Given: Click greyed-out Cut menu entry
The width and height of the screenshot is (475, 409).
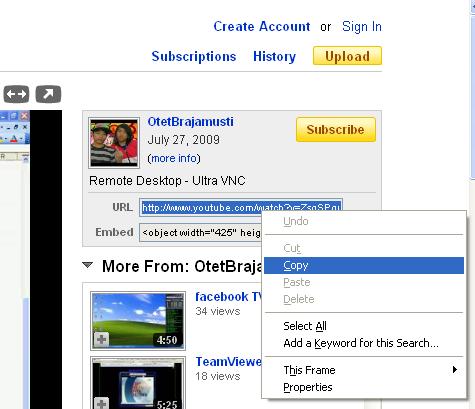Looking at the screenshot, I should click(364, 248).
